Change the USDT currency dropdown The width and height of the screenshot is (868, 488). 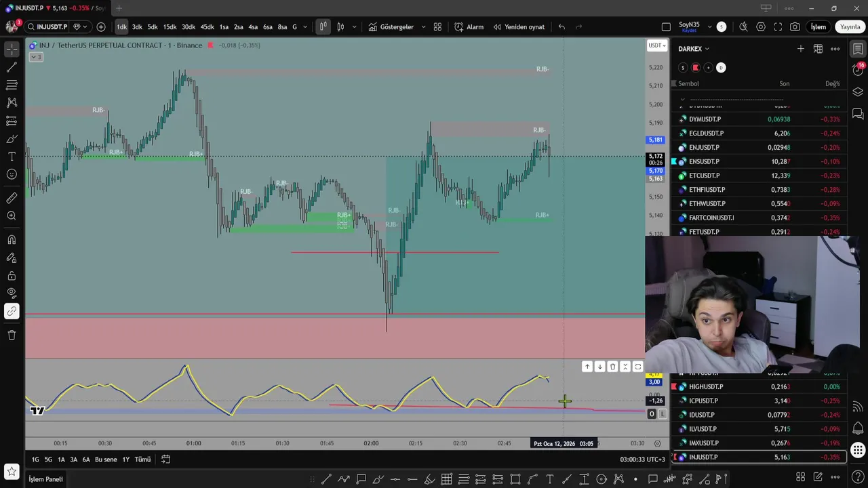[x=657, y=45]
